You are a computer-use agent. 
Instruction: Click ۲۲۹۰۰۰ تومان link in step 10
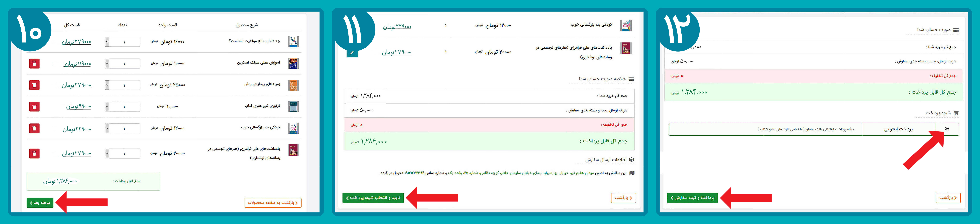pos(77,129)
